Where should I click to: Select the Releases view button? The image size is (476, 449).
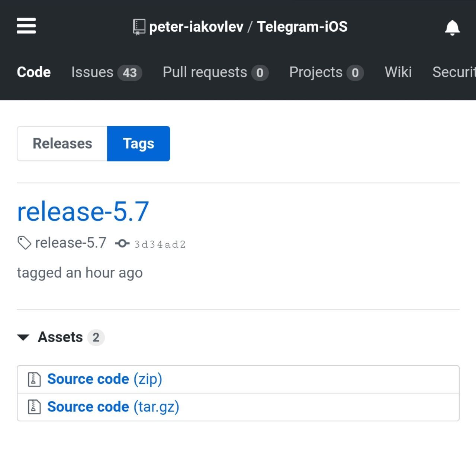[x=62, y=144]
